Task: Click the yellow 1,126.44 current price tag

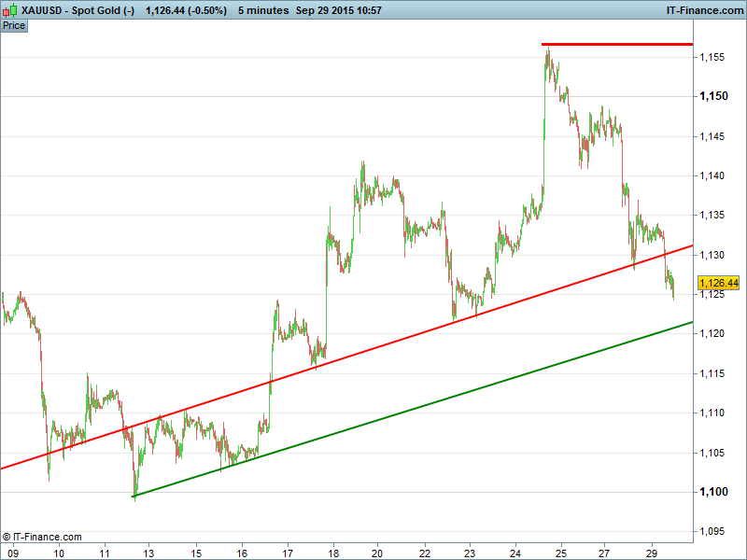Action: (x=718, y=283)
